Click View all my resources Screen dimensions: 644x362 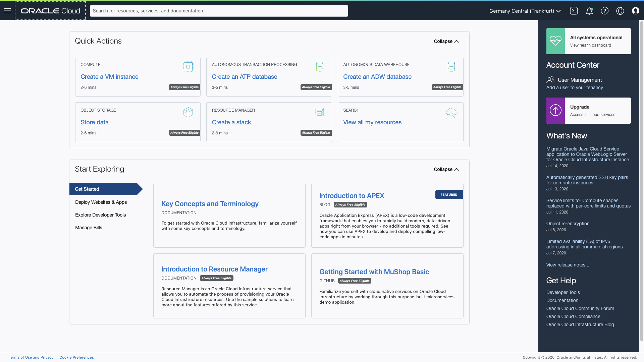coord(372,122)
